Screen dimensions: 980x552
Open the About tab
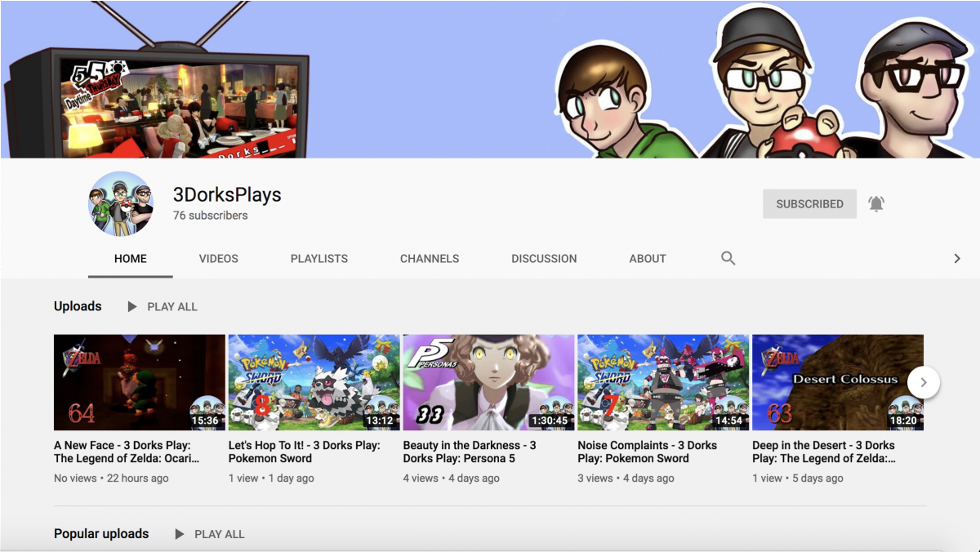(647, 258)
